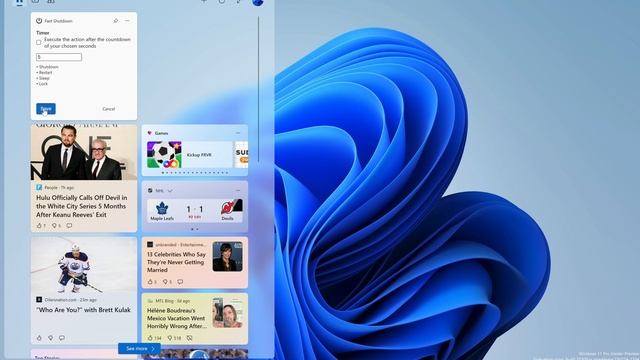Open the Kickup FRVR game thumbnail
Viewport: 640px width, 360px height.
pos(164,155)
